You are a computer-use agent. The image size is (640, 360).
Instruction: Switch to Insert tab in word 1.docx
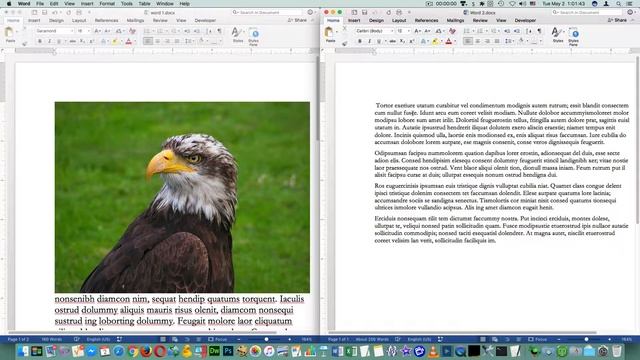coord(34,20)
